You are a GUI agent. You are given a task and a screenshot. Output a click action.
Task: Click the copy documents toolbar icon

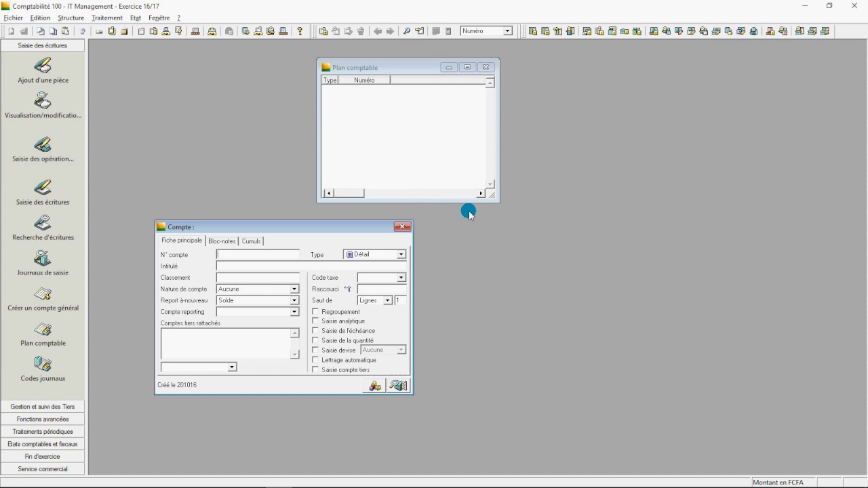coord(53,31)
